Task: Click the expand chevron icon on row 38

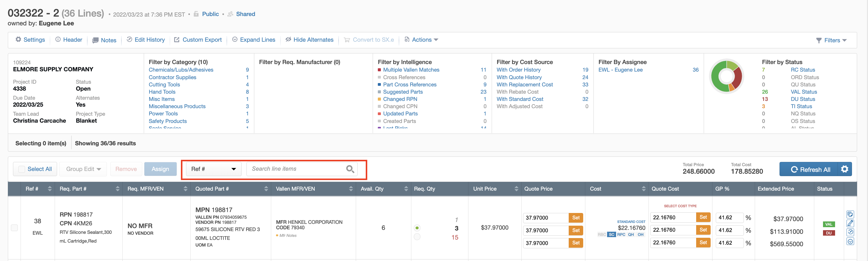Action: [x=850, y=241]
